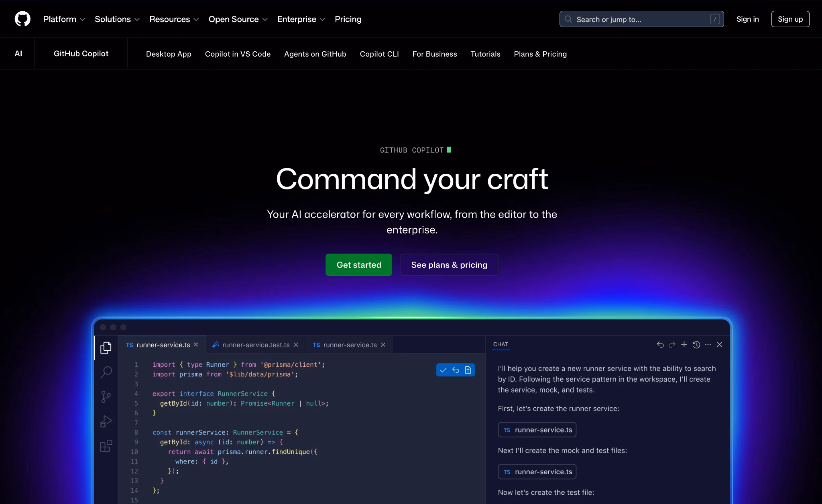Click chat text 'First, let's create the runner service:'

558,408
